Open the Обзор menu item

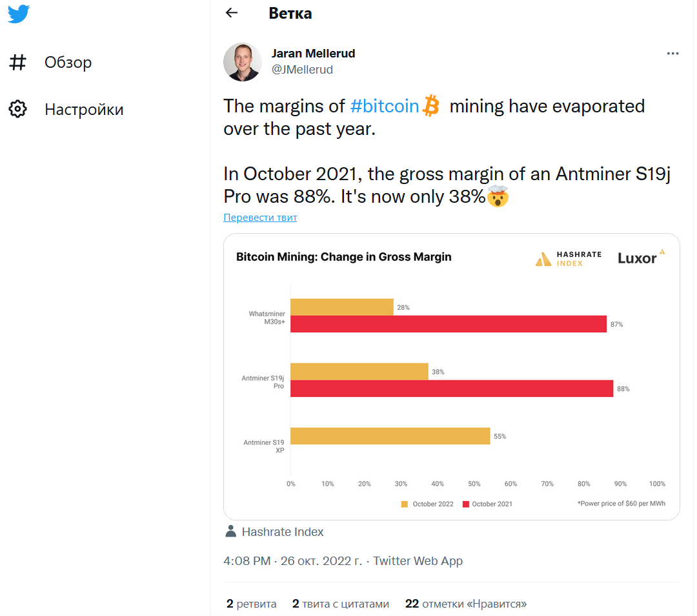[x=68, y=63]
